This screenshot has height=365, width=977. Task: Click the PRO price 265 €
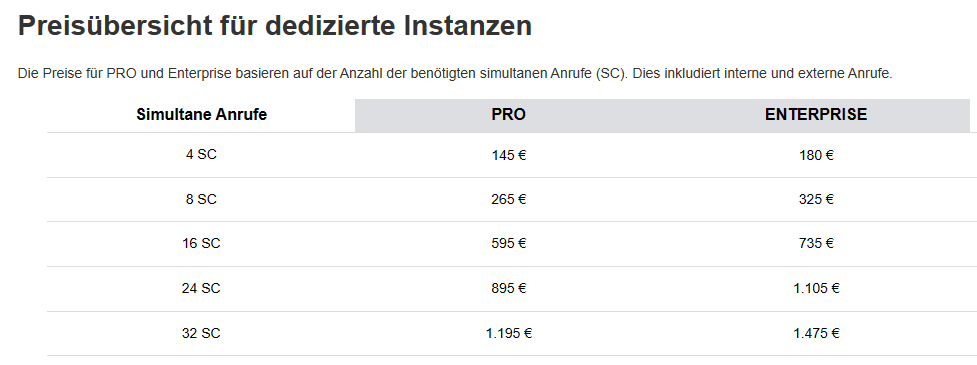(508, 199)
